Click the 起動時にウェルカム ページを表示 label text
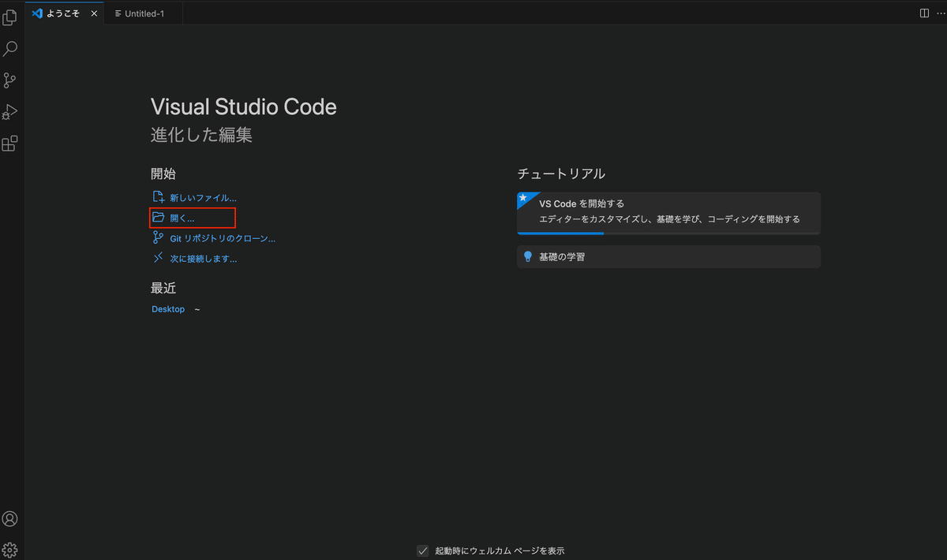Viewport: 947px width, 560px height. pos(500,551)
